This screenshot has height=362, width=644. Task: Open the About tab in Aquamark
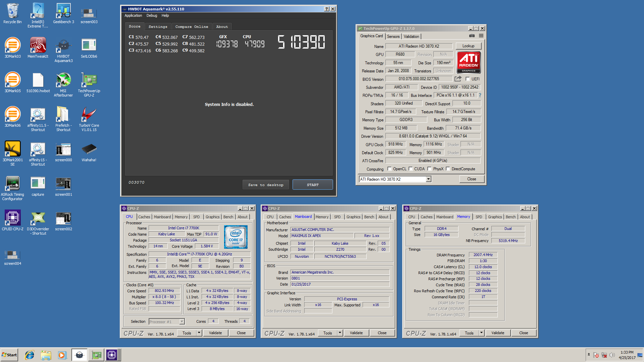point(222,27)
